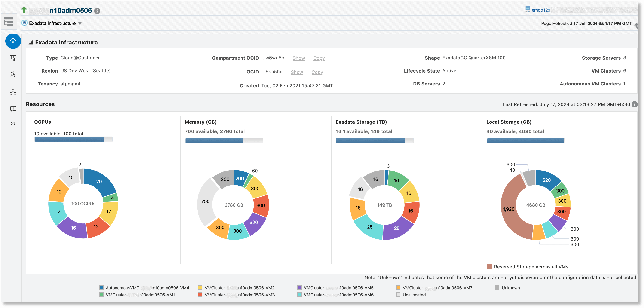Click the info icon near Last Refreshed timestamp
The width and height of the screenshot is (644, 308).
click(634, 104)
